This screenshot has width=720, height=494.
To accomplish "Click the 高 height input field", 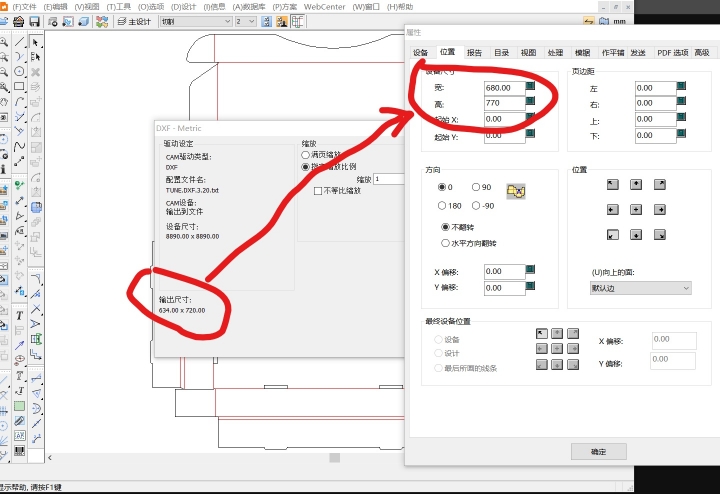I will [x=503, y=103].
